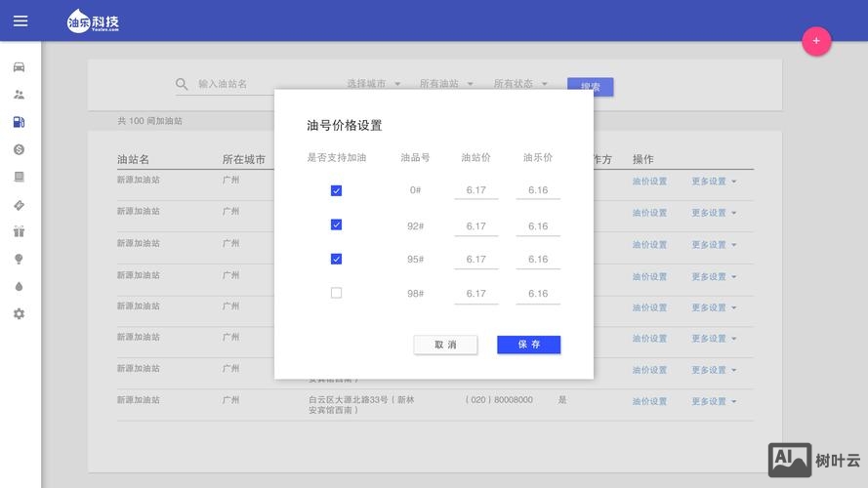Screen dimensions: 868x488
Task: Click the 油乐科技 logo
Action: pyautogui.click(x=93, y=21)
